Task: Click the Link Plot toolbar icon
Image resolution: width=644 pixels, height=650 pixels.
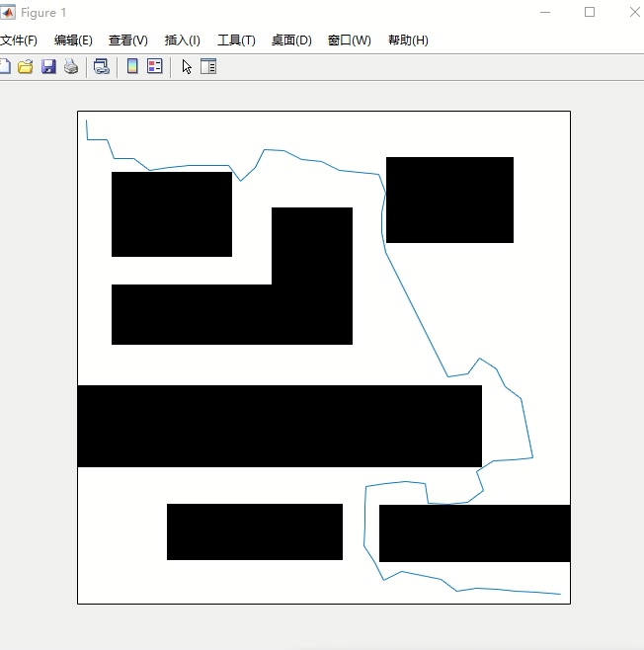Action: (x=101, y=67)
